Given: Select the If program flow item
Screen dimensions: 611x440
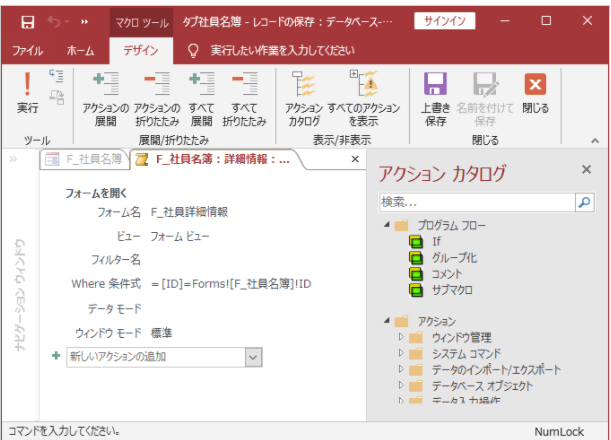Looking at the screenshot, I should tap(436, 242).
